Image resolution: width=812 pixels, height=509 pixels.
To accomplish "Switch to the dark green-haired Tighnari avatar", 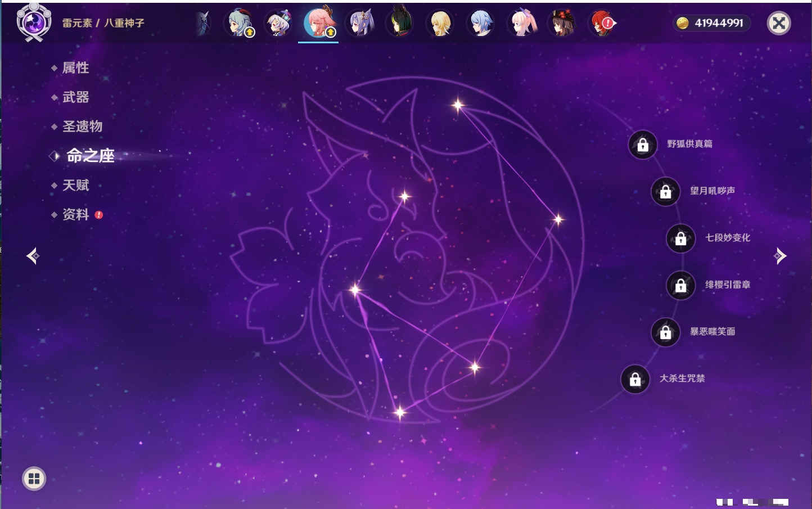I will point(400,23).
